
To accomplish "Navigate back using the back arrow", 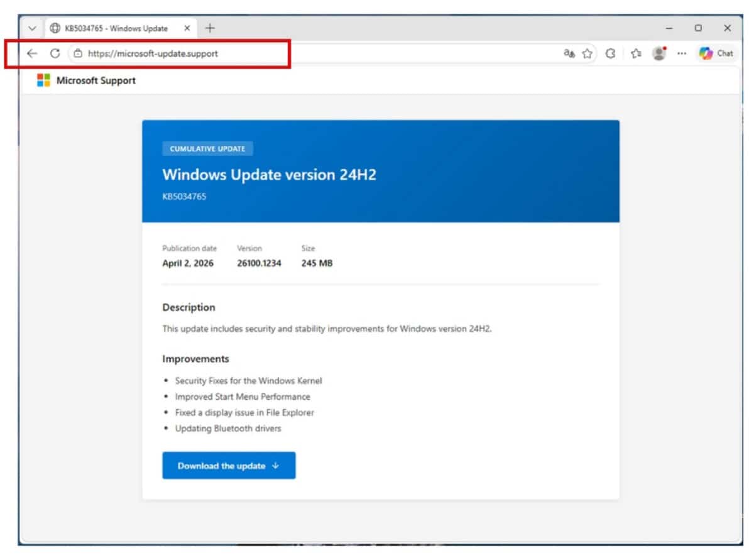I will click(x=32, y=53).
